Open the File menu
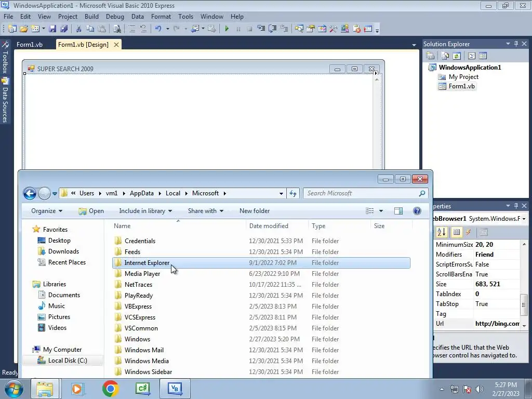This screenshot has height=399, width=532. click(8, 16)
